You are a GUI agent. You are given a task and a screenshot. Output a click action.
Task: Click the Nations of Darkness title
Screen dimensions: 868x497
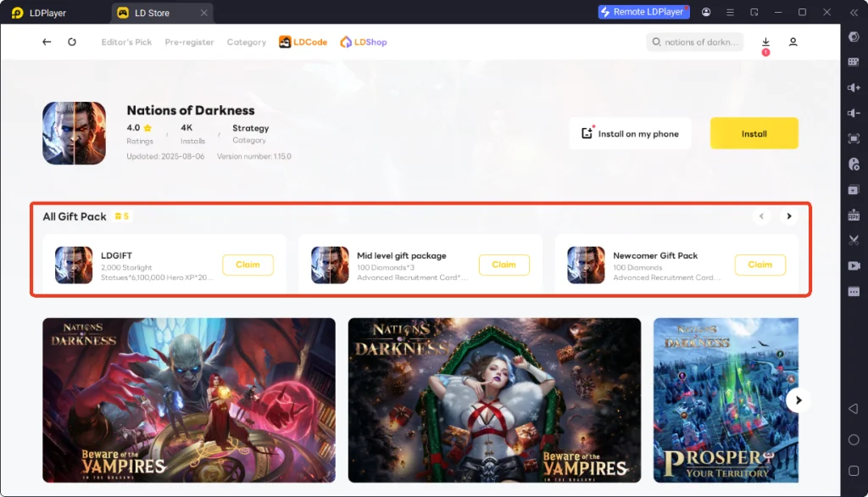click(191, 110)
